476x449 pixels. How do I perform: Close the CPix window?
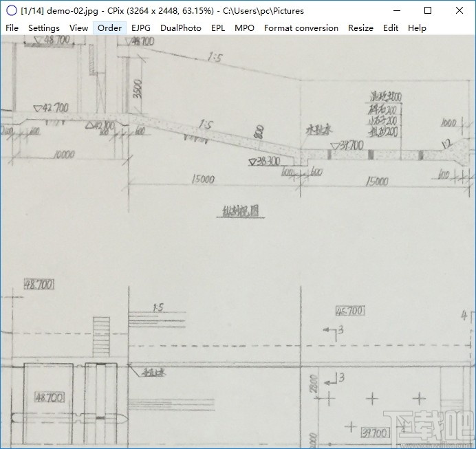459,10
